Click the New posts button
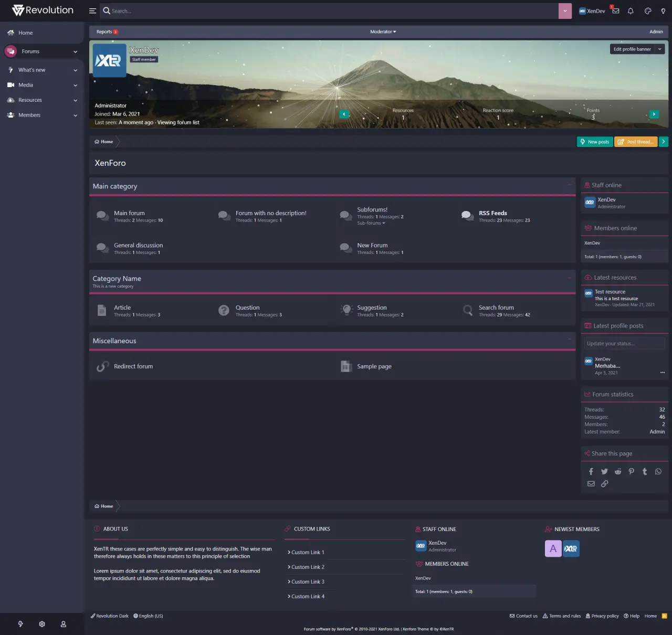The image size is (672, 635). pos(595,142)
